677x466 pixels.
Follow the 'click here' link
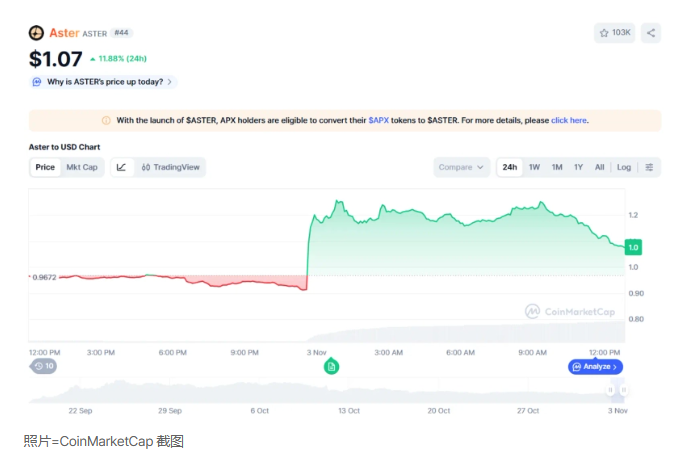click(569, 120)
